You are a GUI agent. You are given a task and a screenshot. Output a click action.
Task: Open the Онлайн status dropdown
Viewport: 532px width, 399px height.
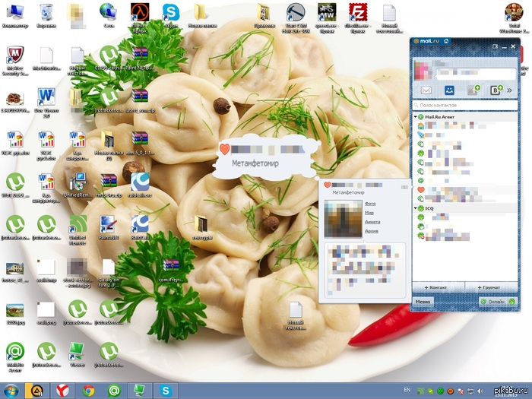click(x=498, y=301)
